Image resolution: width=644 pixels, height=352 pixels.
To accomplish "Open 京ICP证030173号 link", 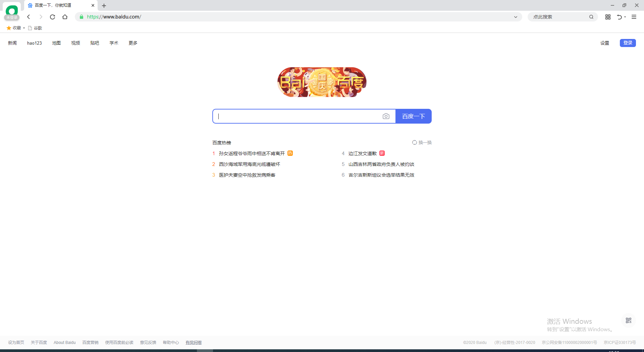I will 620,343.
